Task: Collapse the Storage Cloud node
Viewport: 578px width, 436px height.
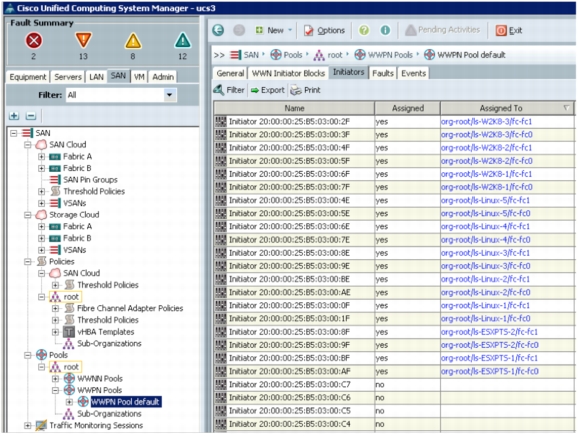Action: pos(28,215)
